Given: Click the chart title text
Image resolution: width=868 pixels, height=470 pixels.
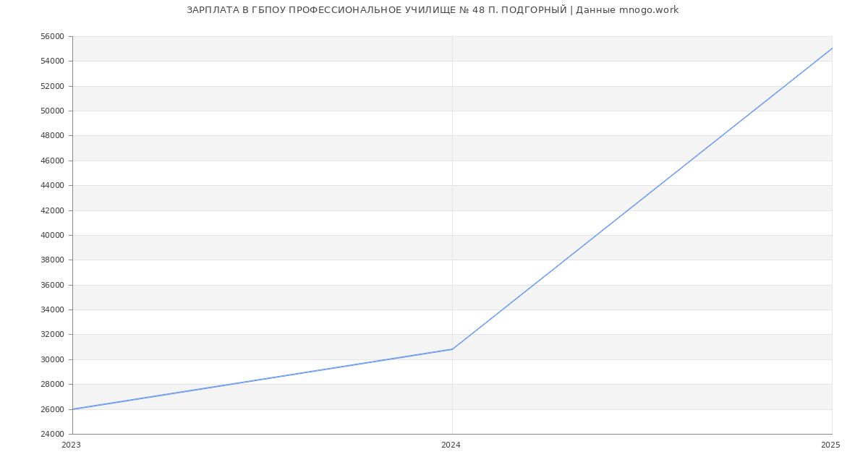Looking at the screenshot, I should pos(433,10).
